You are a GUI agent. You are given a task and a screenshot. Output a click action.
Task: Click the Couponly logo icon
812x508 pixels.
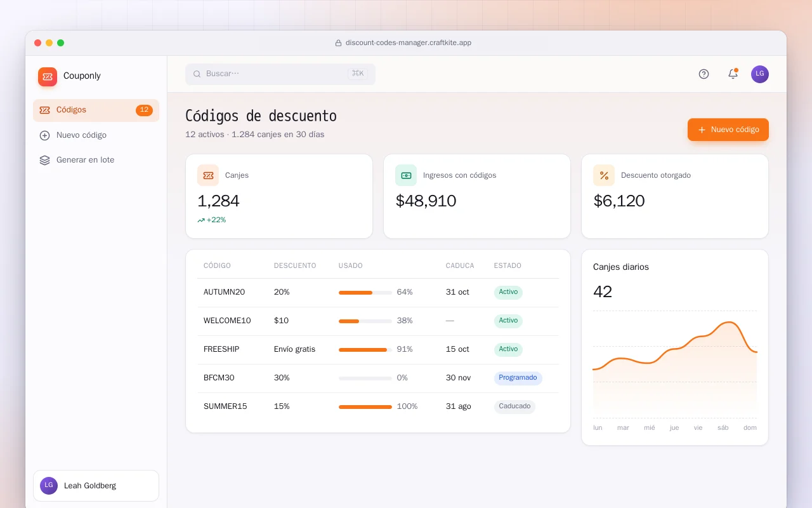tap(48, 77)
